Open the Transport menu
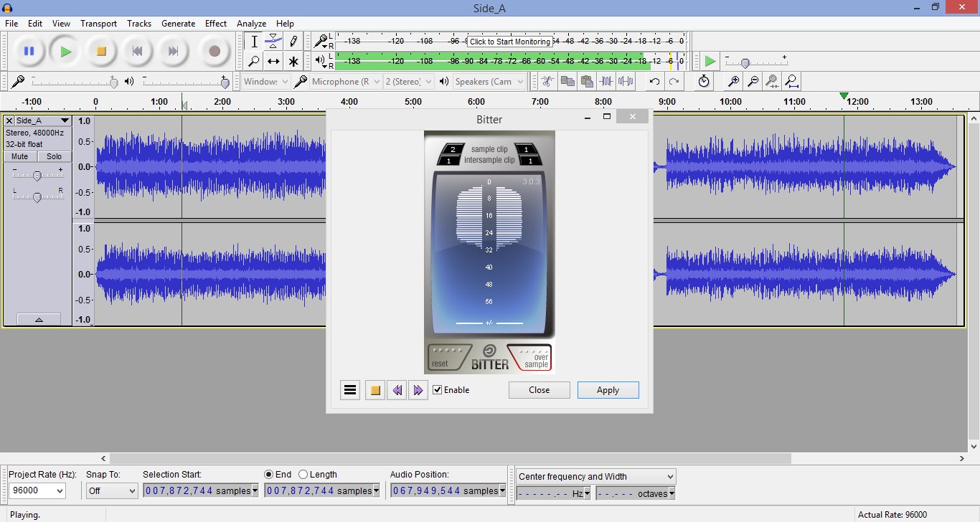 (x=98, y=24)
